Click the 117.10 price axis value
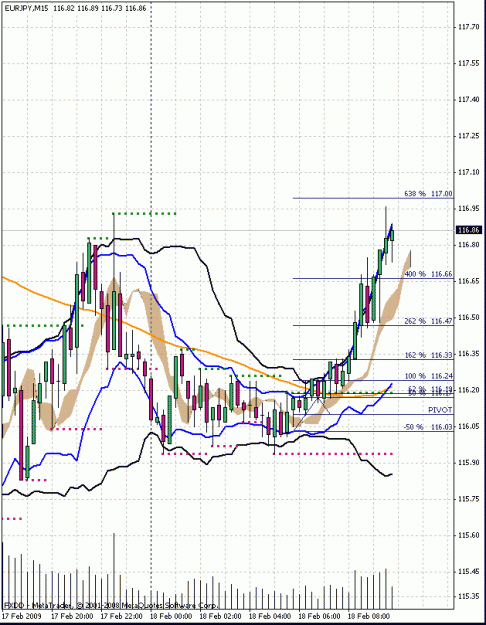The width and height of the screenshot is (486, 625). click(469, 173)
